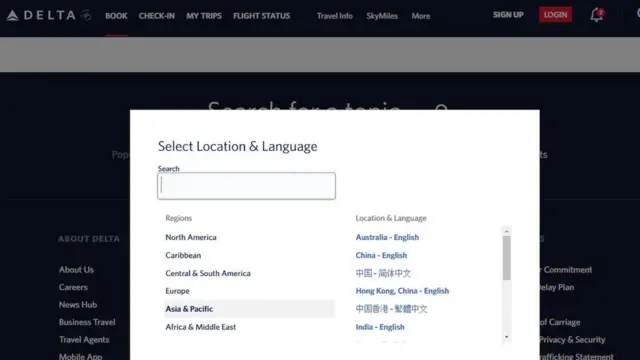Select Asia & Pacific region
This screenshot has height=360, width=640.
(249, 309)
